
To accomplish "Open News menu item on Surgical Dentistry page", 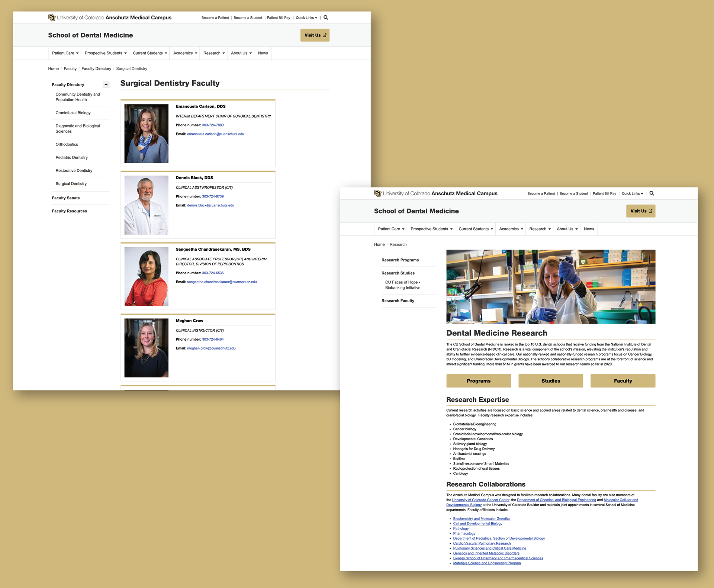I will coord(263,53).
